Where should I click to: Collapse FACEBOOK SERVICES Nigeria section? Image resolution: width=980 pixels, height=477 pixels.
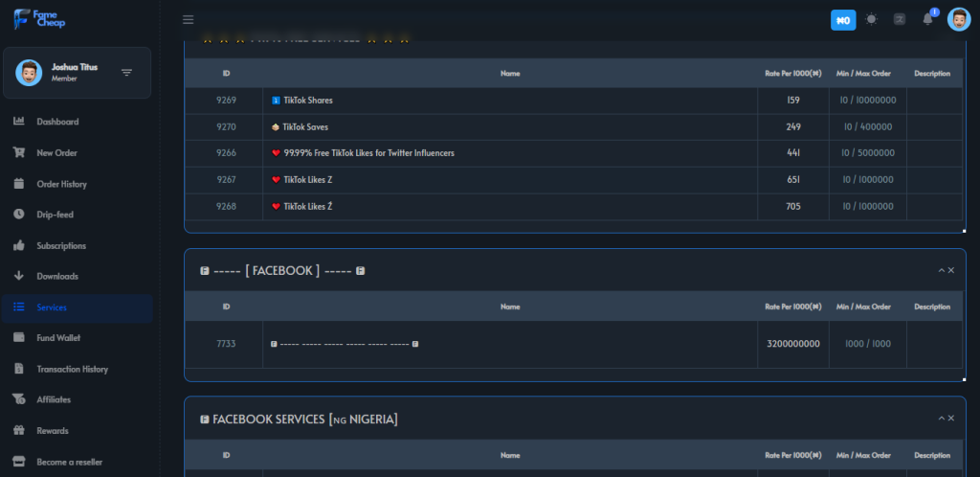point(942,419)
